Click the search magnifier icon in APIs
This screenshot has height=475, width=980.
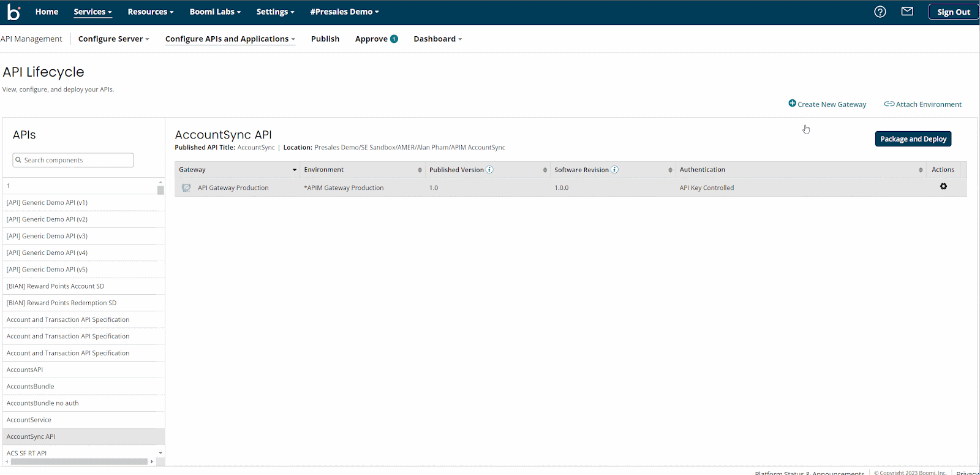[18, 160]
